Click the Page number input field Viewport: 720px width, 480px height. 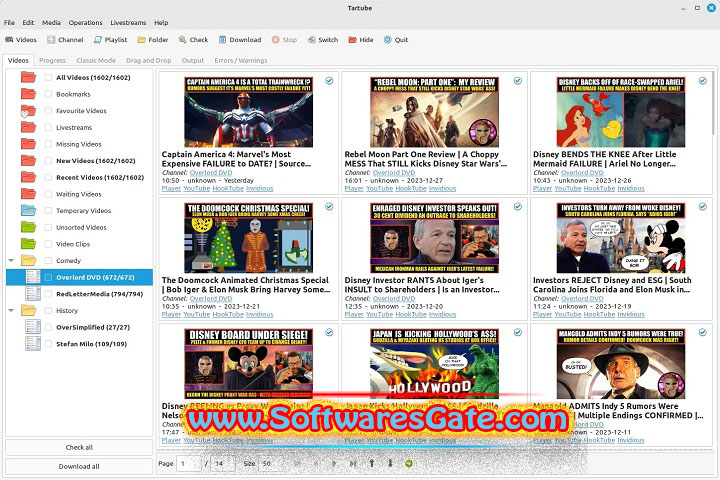click(189, 463)
